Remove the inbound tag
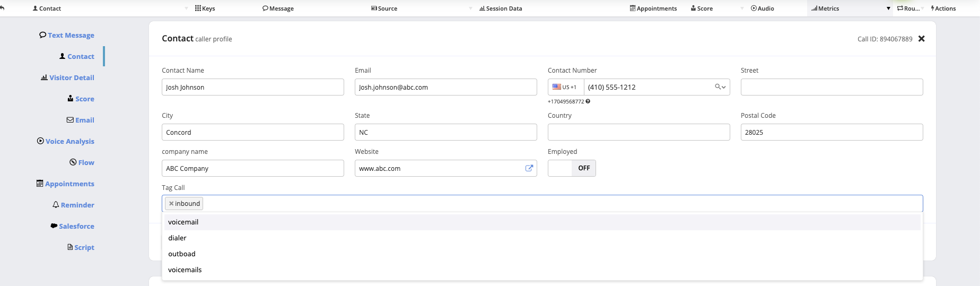Screen dimensions: 980x286 (171, 204)
